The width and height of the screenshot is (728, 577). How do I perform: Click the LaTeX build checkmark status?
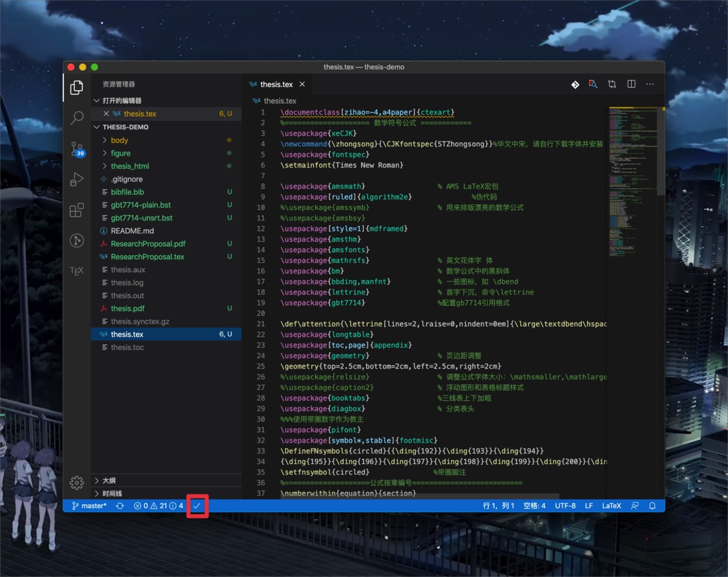(197, 506)
